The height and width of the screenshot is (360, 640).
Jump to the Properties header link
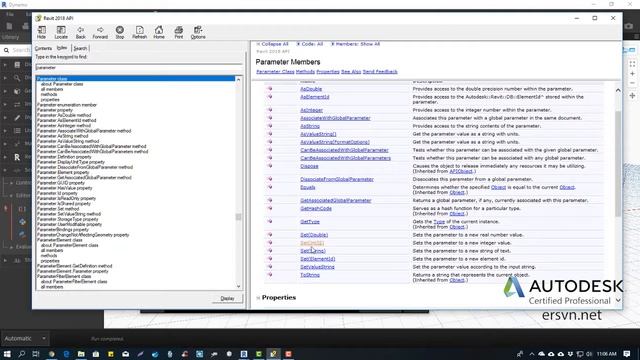tap(328, 71)
